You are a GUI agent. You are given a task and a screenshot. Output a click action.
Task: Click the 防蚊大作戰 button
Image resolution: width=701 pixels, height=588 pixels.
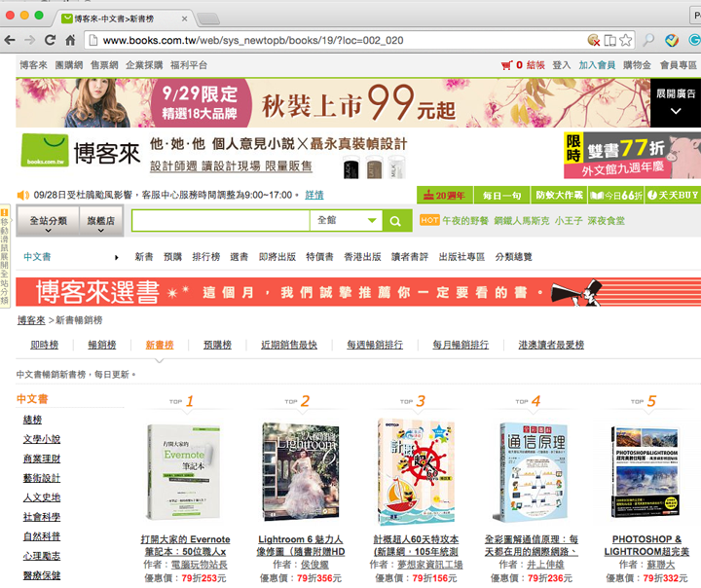click(559, 195)
